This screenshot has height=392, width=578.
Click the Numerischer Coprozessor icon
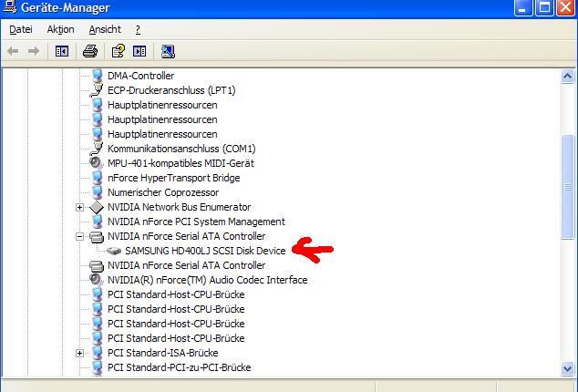[97, 192]
